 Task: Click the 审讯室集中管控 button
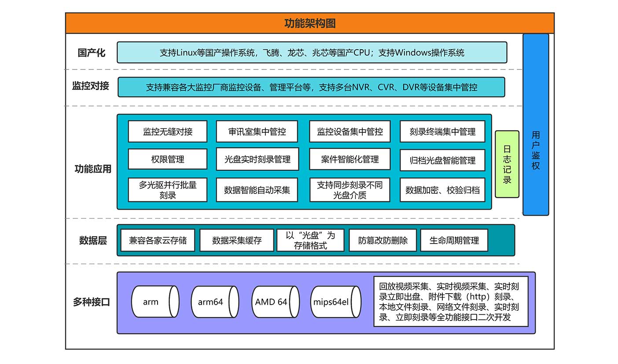(257, 131)
